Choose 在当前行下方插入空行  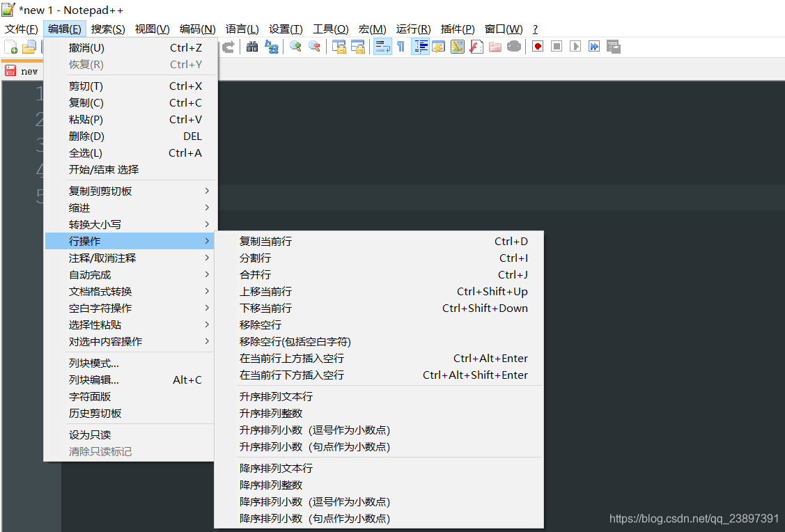[x=379, y=375]
